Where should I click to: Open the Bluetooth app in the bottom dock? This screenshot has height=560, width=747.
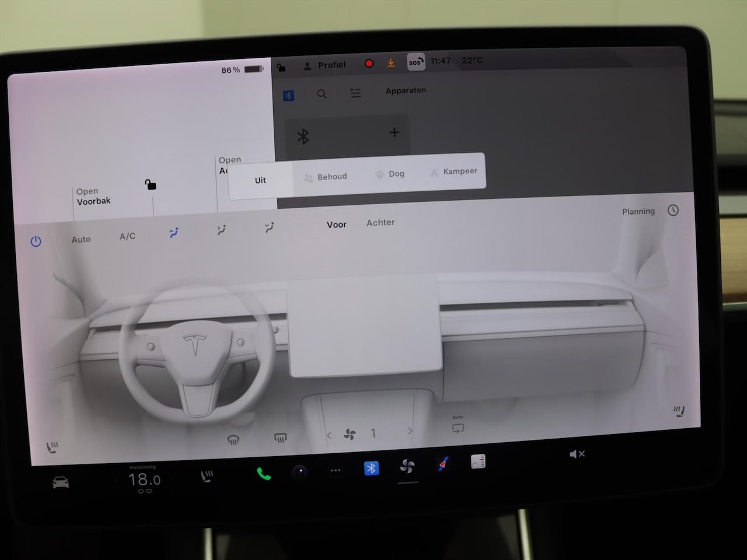pos(371,468)
